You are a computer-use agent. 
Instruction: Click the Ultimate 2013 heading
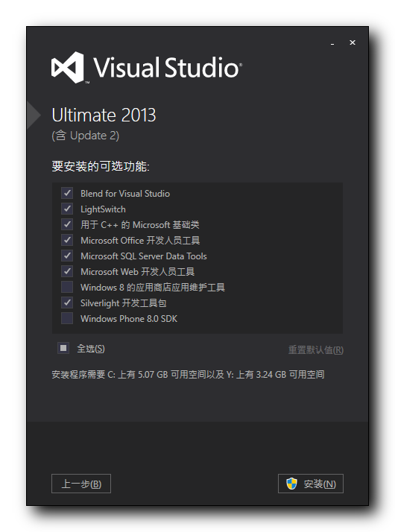(104, 115)
